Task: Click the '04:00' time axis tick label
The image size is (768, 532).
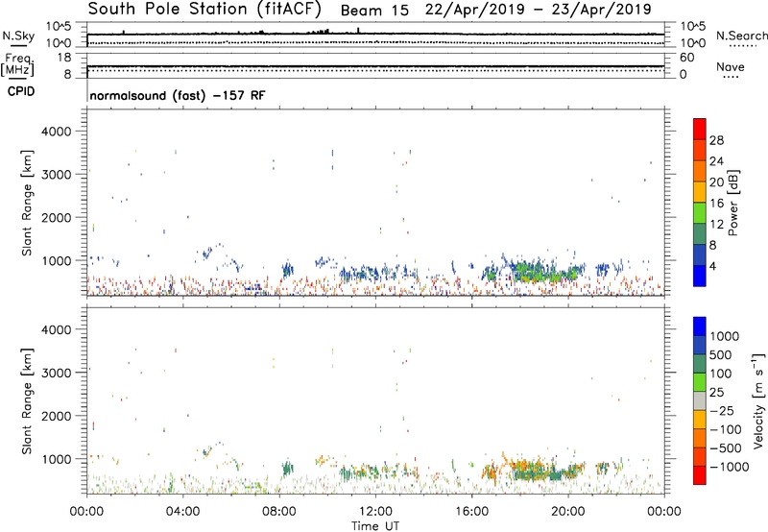Action: pos(182,512)
